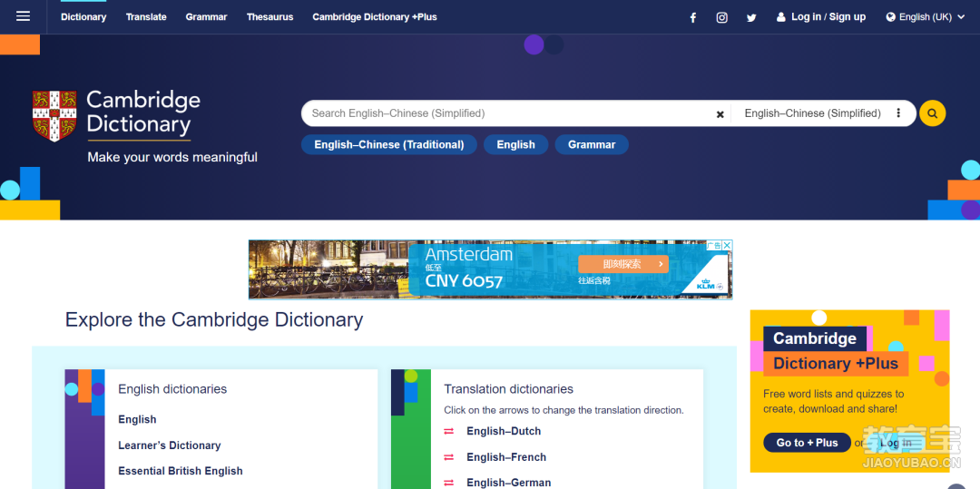The width and height of the screenshot is (980, 489).
Task: Select English–Chinese (Traditional) pill button
Action: click(x=388, y=145)
